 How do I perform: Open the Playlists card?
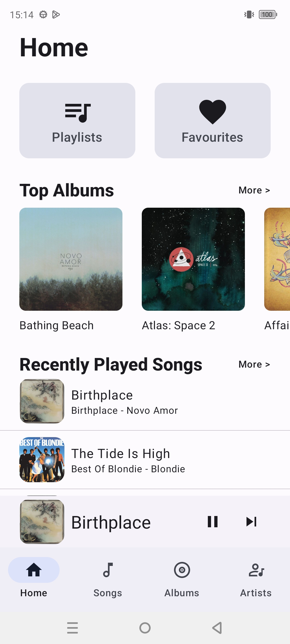(77, 120)
